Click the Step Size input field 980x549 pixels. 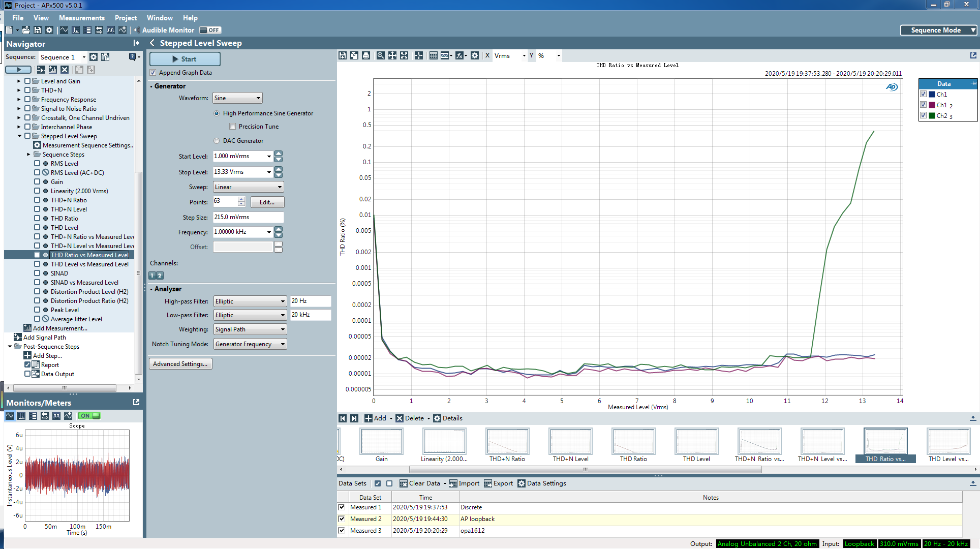248,217
